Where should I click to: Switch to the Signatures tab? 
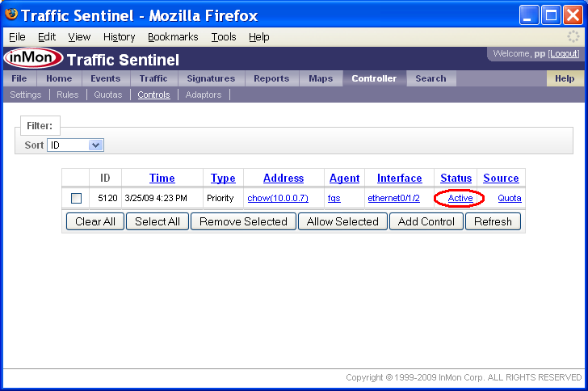(211, 78)
